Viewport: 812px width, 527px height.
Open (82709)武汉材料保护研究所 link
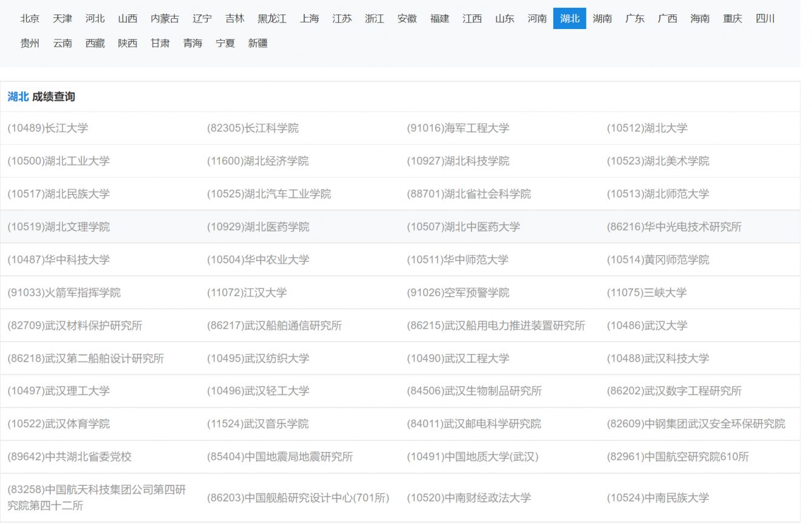(x=75, y=325)
